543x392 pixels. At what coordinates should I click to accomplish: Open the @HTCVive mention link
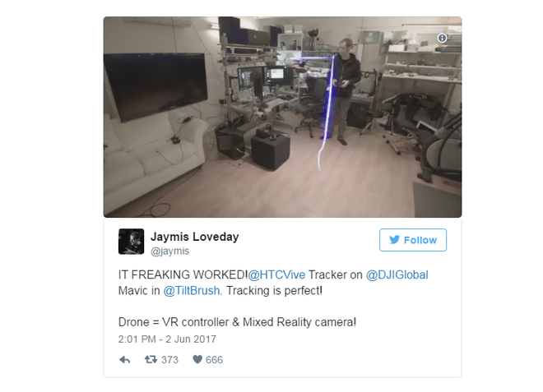pos(276,274)
